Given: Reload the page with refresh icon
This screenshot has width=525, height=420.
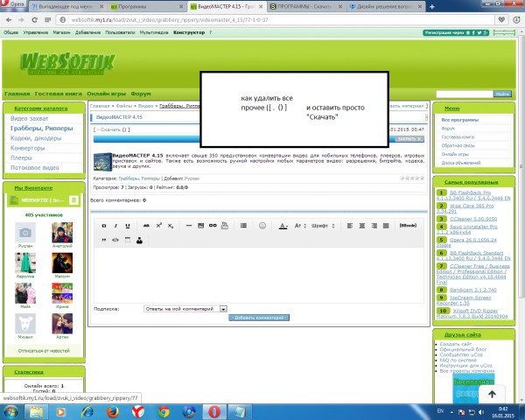Looking at the screenshot, I should (34, 20).
